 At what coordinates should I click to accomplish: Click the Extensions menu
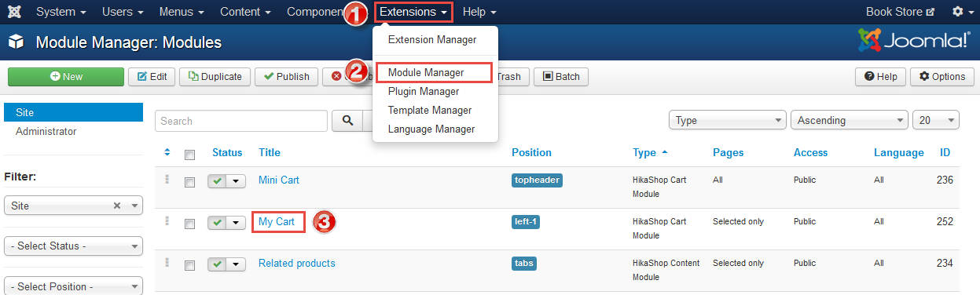pos(413,12)
